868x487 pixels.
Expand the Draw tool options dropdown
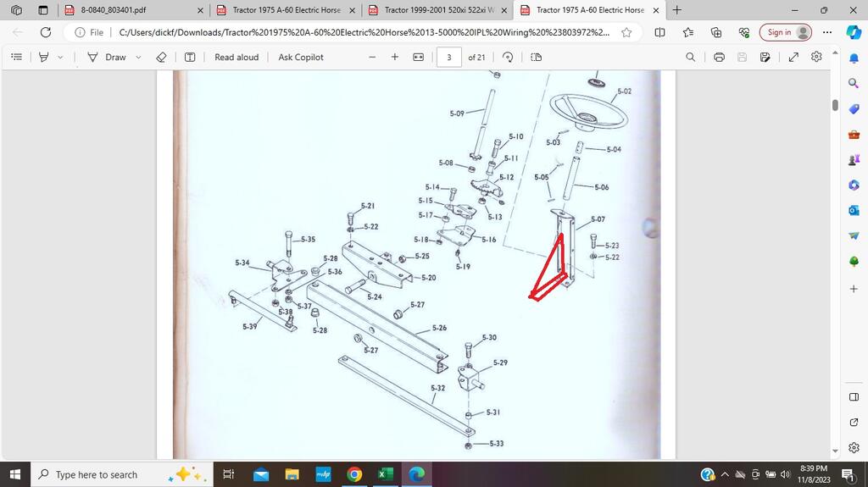(139, 57)
